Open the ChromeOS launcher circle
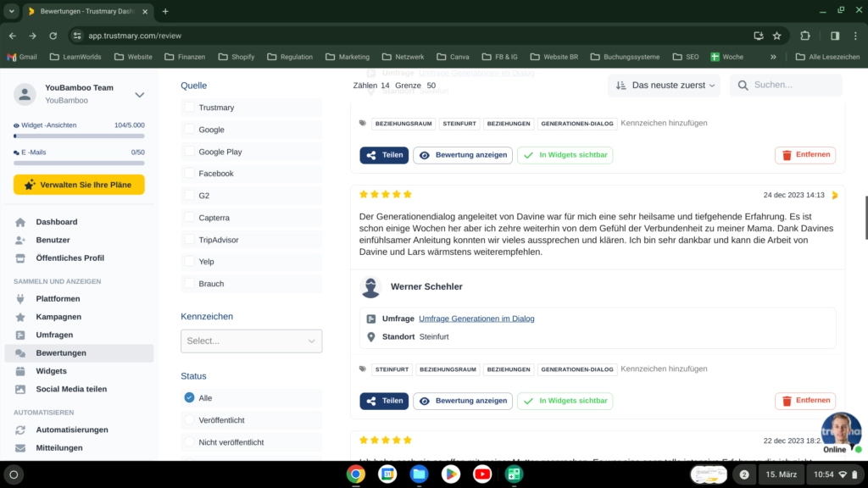Screen dimensions: 868x488 tap(14, 474)
